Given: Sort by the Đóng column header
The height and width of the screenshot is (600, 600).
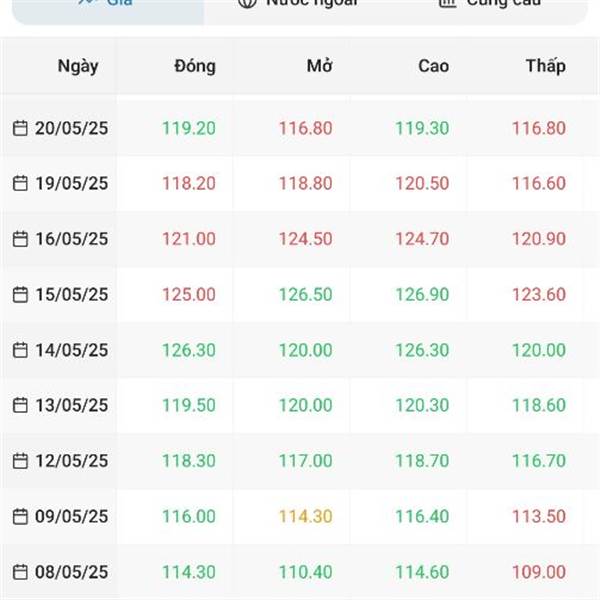Looking at the screenshot, I should click(x=194, y=66).
